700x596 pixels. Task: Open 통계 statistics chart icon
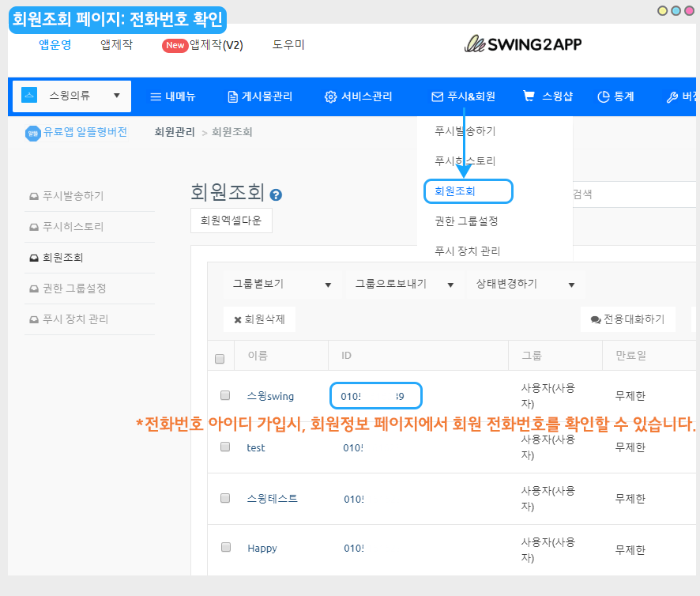(x=604, y=96)
